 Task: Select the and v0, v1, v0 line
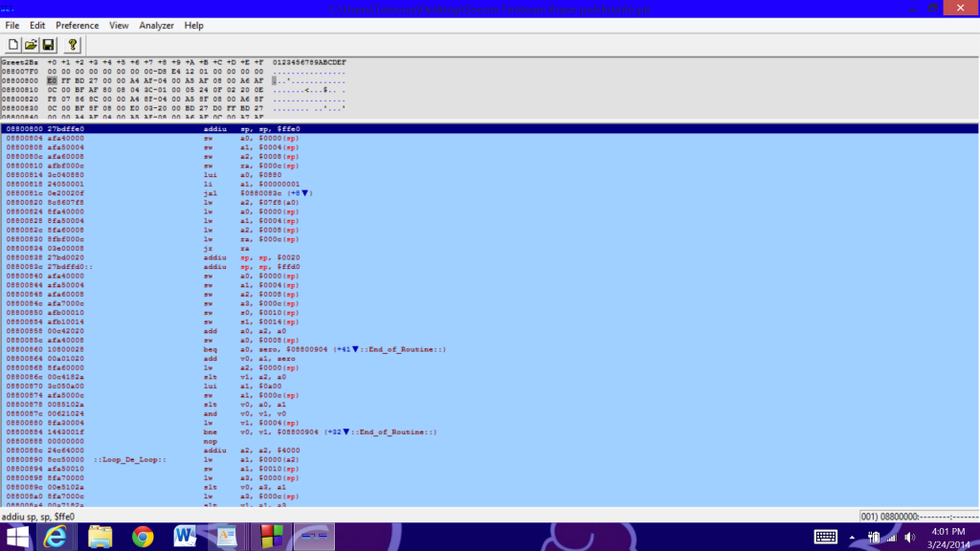[489, 413]
